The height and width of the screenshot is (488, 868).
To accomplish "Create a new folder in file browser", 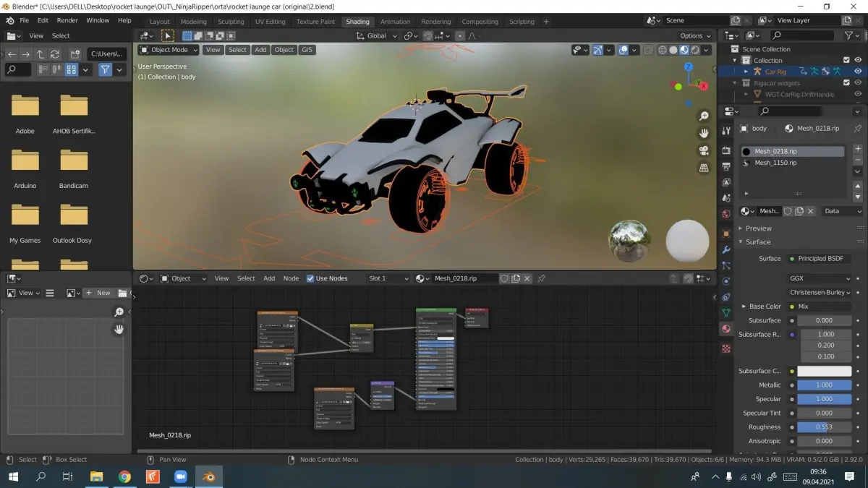I will (x=75, y=53).
